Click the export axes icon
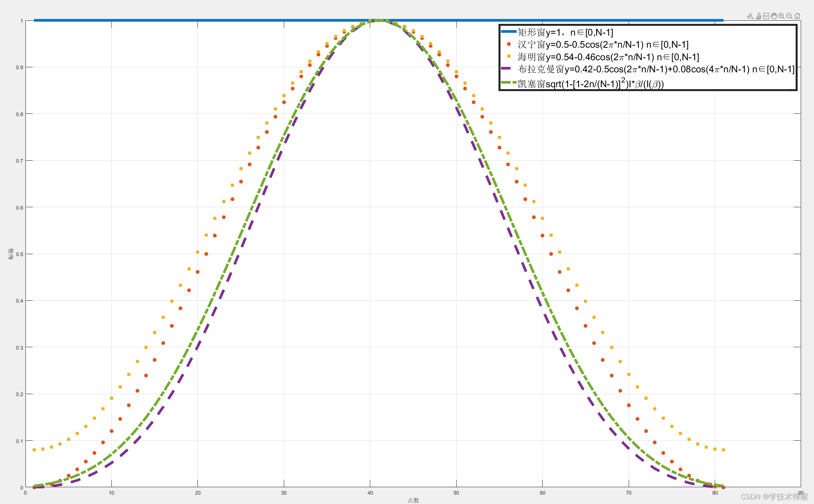814x504 pixels. pyautogui.click(x=750, y=16)
